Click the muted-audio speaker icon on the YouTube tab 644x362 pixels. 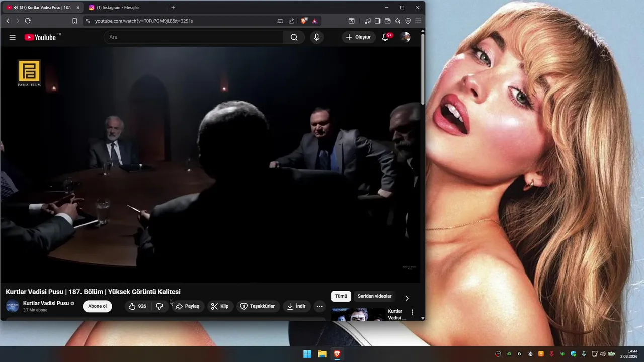15,8
